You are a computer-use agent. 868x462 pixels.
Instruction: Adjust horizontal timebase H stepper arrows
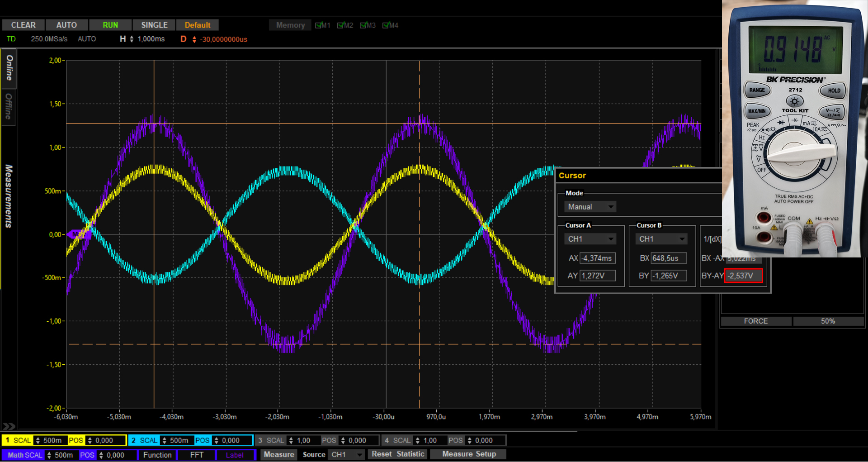click(x=132, y=39)
